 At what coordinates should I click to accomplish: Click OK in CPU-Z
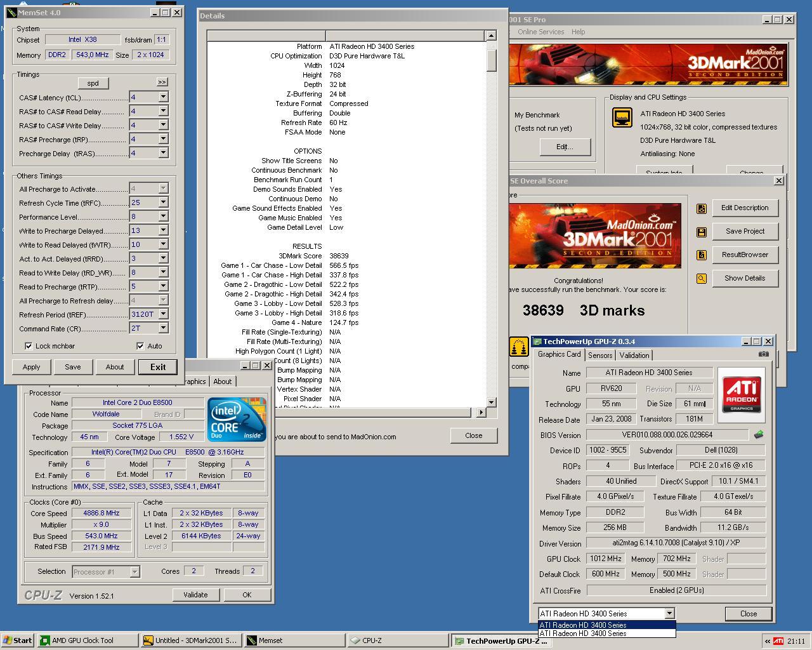point(247,595)
